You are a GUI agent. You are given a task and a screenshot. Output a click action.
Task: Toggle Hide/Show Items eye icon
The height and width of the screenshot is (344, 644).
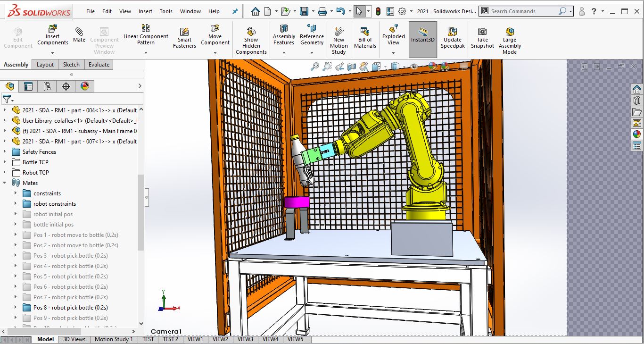point(414,67)
